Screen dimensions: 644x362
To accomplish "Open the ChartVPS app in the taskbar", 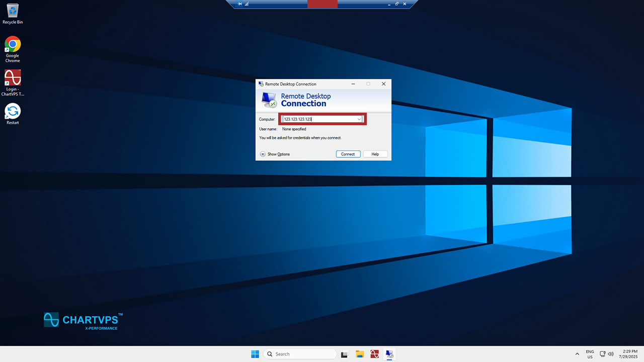I will pos(374,354).
